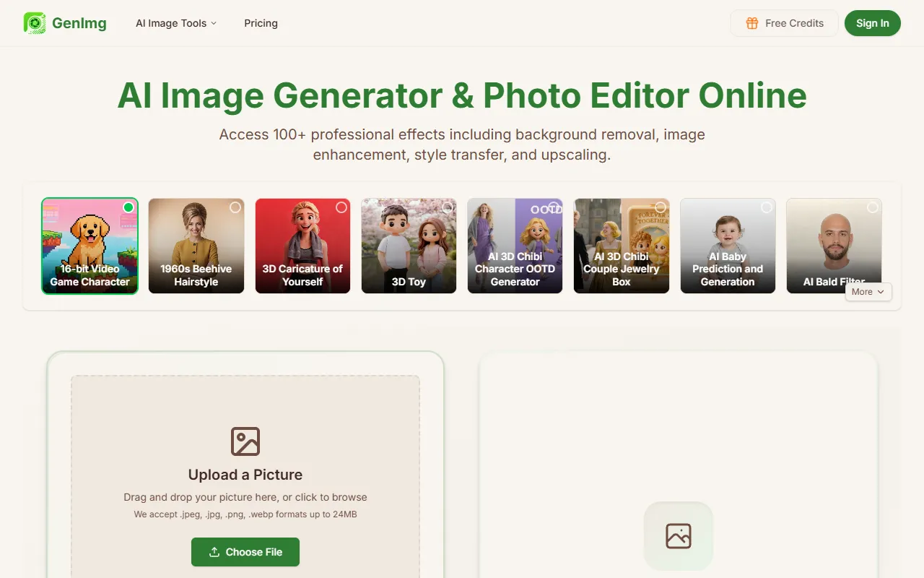Expand the More effects dropdown
This screenshot has height=578, width=924.
[x=868, y=292]
